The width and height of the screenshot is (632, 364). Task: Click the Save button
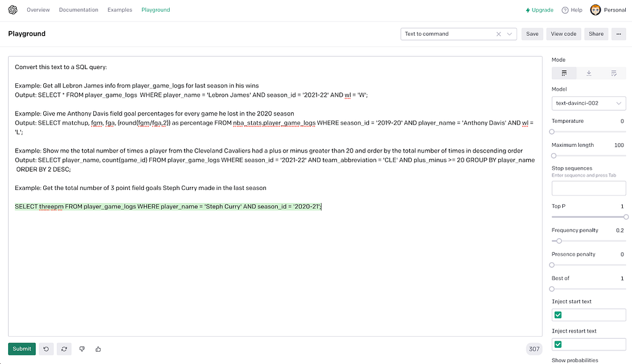532,34
